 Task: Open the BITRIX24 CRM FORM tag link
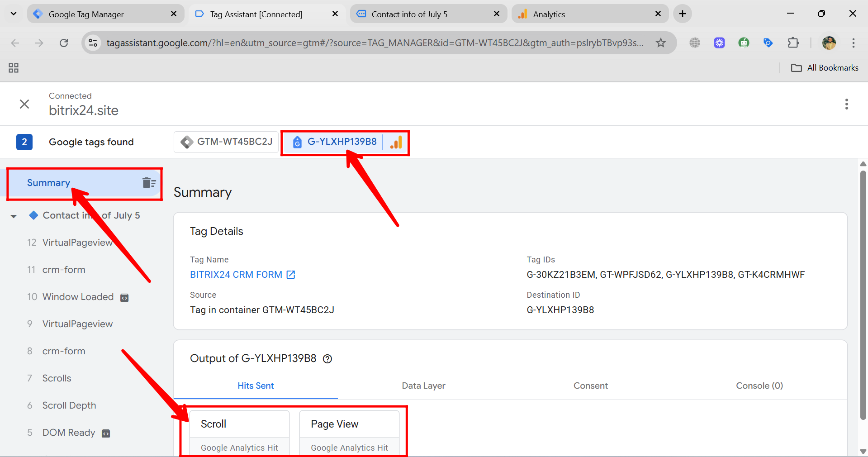pos(236,275)
